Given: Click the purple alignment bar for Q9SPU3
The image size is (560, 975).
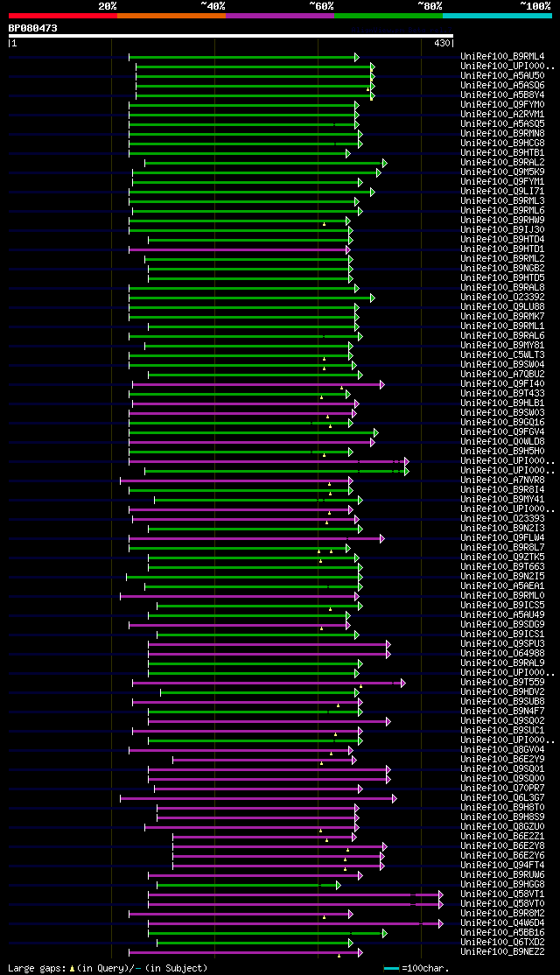Looking at the screenshot, I should (x=269, y=645).
